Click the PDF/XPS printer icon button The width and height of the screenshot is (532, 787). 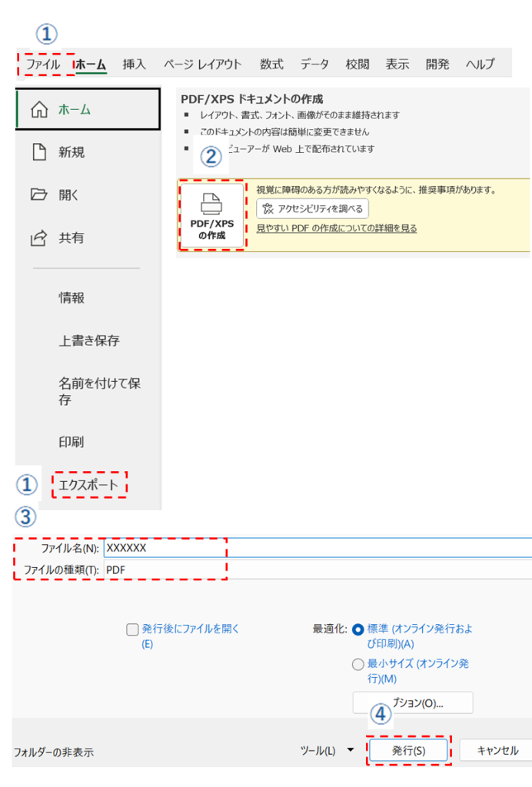pyautogui.click(x=211, y=215)
